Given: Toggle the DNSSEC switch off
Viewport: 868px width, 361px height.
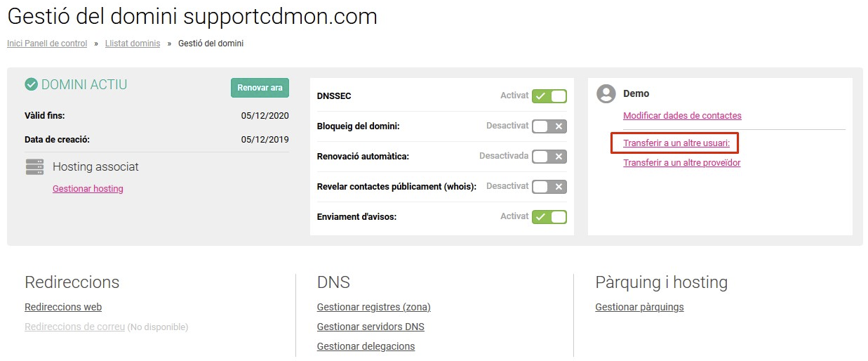Looking at the screenshot, I should [x=549, y=96].
